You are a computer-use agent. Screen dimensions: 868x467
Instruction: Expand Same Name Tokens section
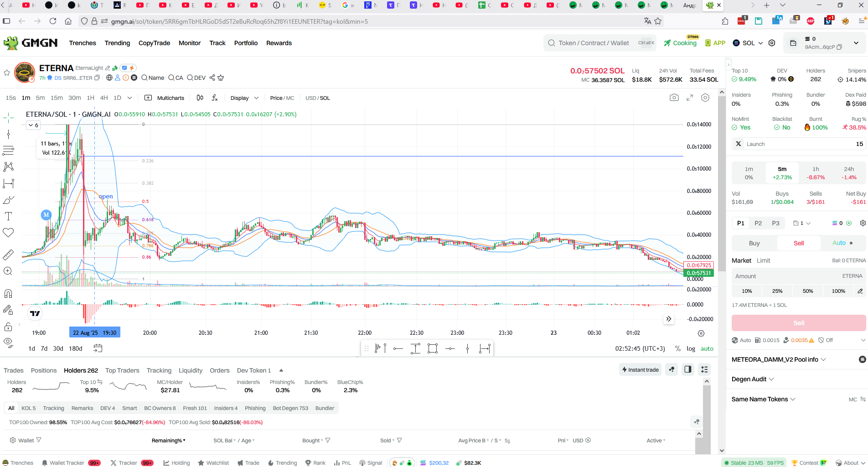764,399
